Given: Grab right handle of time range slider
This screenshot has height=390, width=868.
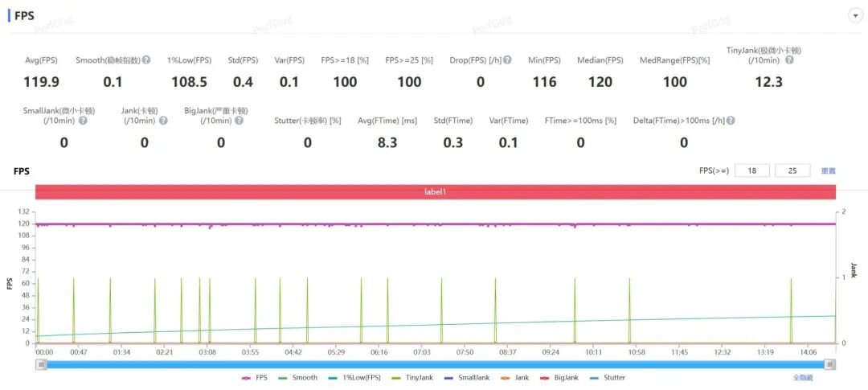Looking at the screenshot, I should [x=829, y=364].
